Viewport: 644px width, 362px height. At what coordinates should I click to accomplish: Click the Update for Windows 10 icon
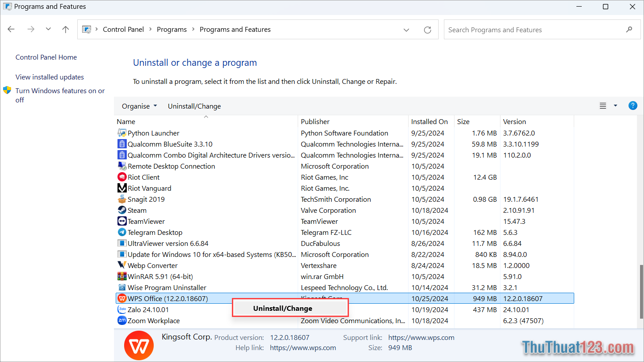pyautogui.click(x=122, y=254)
